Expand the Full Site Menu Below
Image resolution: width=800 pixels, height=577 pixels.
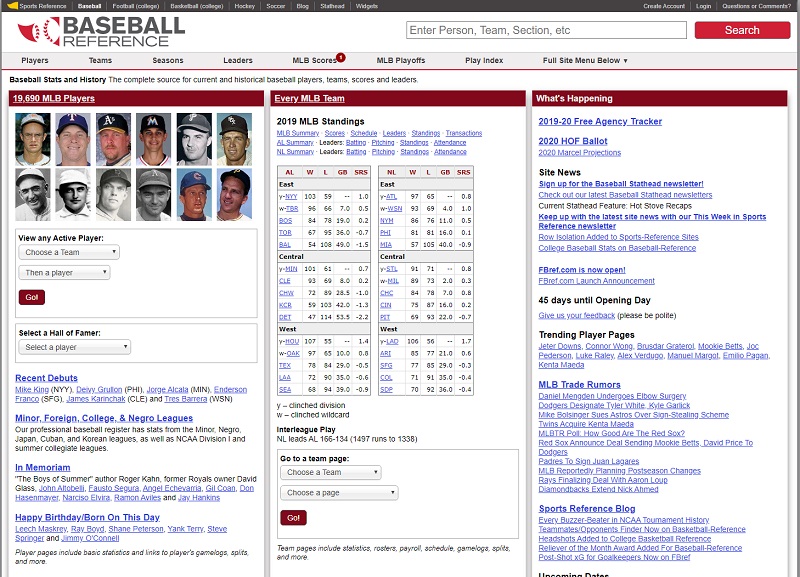pyautogui.click(x=585, y=60)
